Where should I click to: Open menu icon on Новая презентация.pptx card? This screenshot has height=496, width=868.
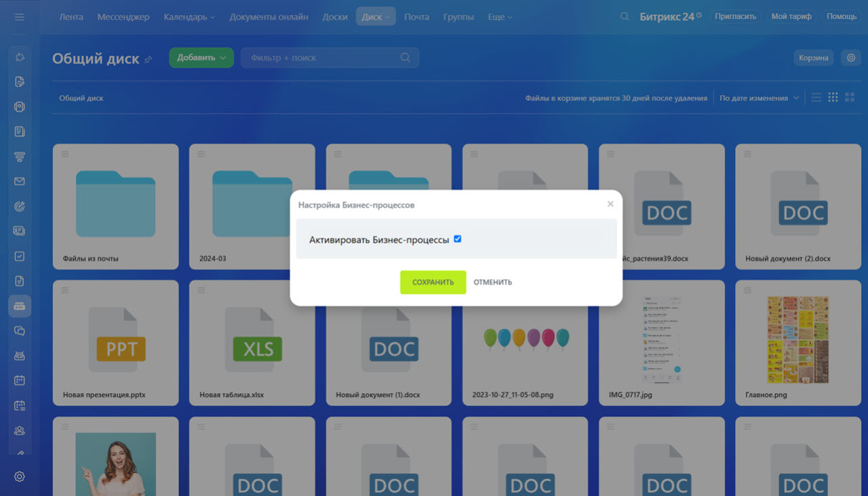tap(65, 290)
